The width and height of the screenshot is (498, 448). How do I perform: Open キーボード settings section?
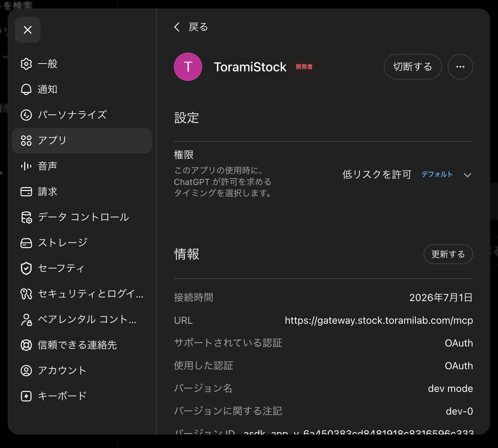point(82,396)
